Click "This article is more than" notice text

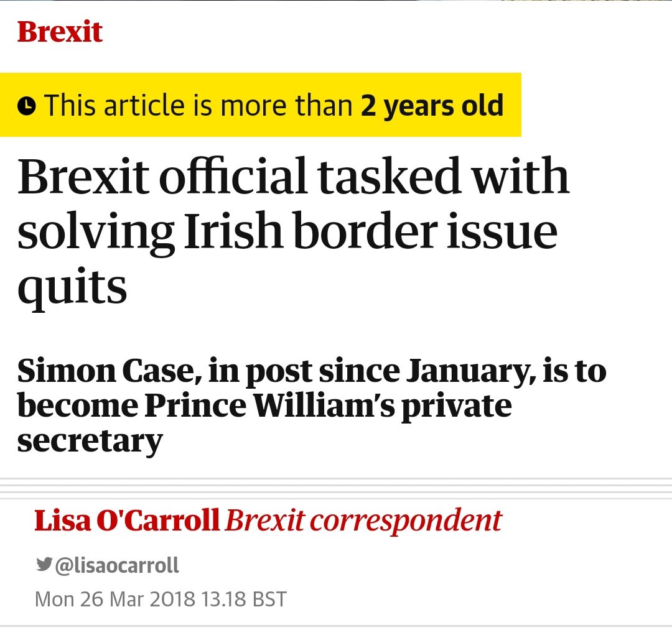click(x=198, y=106)
